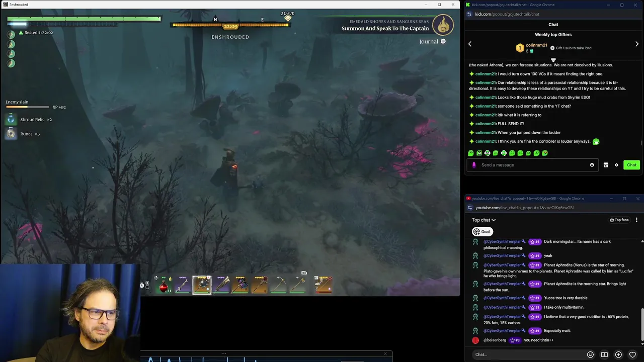Click the 'Weekly top Gifters' heading
The image size is (644, 362).
pos(553,35)
